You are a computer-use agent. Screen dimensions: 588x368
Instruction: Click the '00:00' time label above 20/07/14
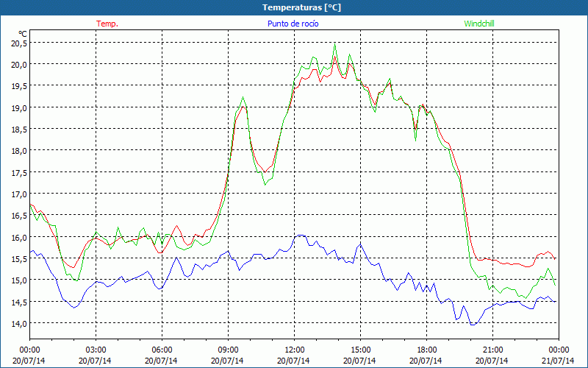tap(29, 350)
